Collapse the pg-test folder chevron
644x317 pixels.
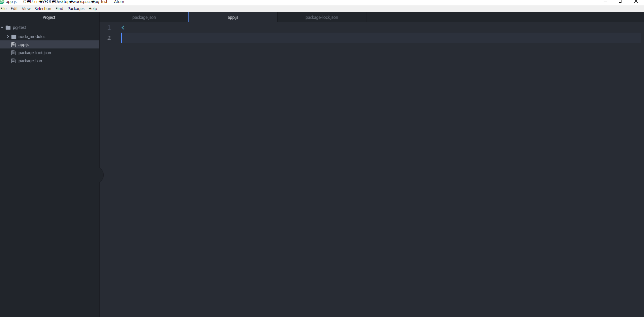pyautogui.click(x=2, y=28)
